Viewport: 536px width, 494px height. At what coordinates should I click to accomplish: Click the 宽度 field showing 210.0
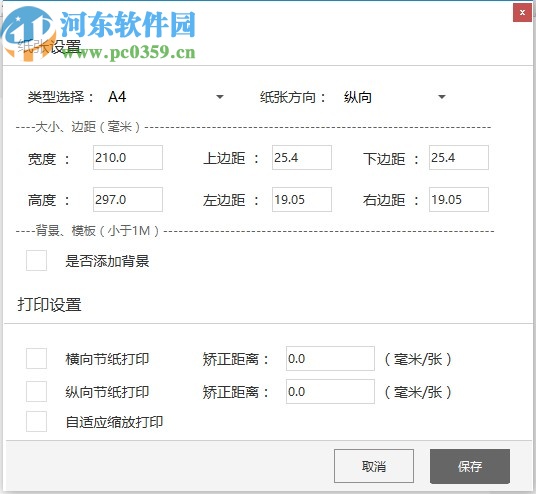(128, 158)
